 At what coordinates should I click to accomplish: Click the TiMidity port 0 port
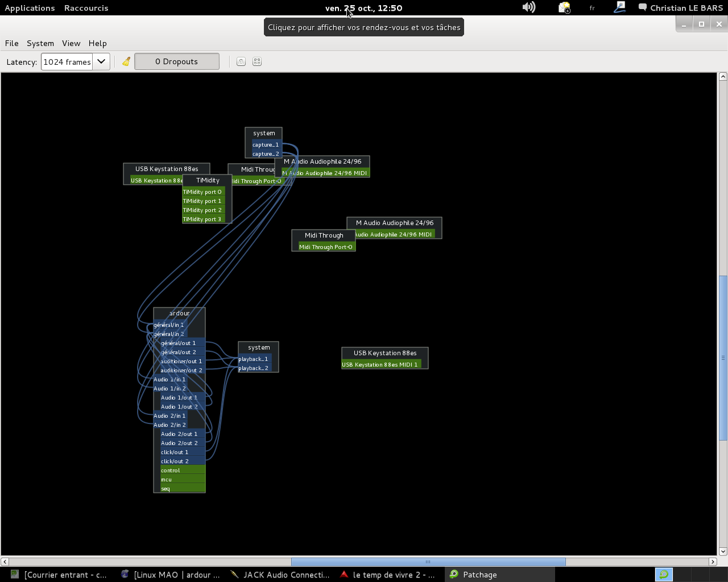click(202, 192)
